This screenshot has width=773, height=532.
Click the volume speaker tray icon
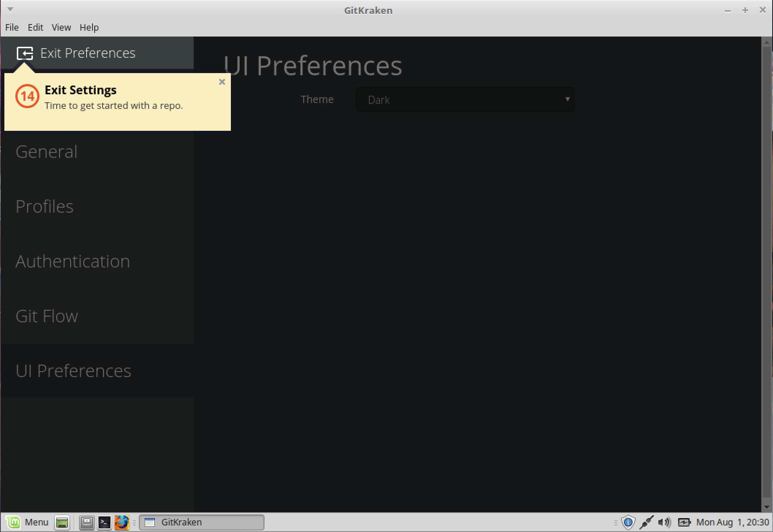click(665, 522)
